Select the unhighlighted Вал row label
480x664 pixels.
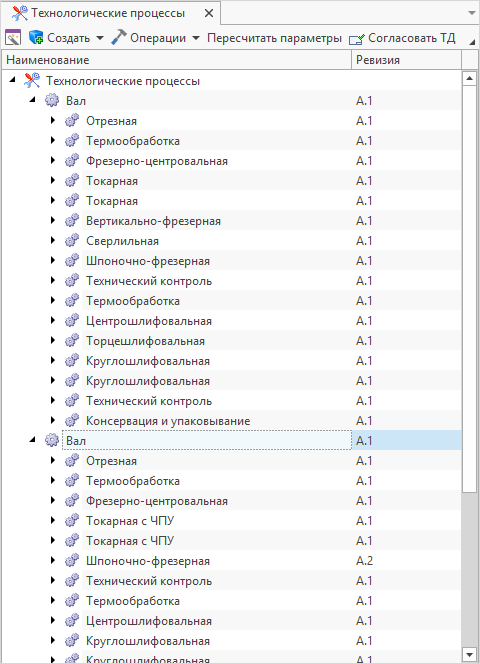pyautogui.click(x=76, y=101)
